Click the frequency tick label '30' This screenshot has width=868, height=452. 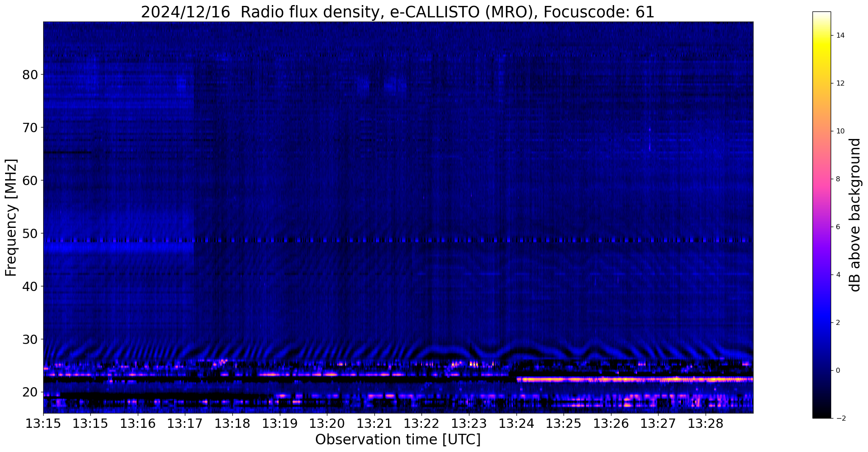click(30, 339)
